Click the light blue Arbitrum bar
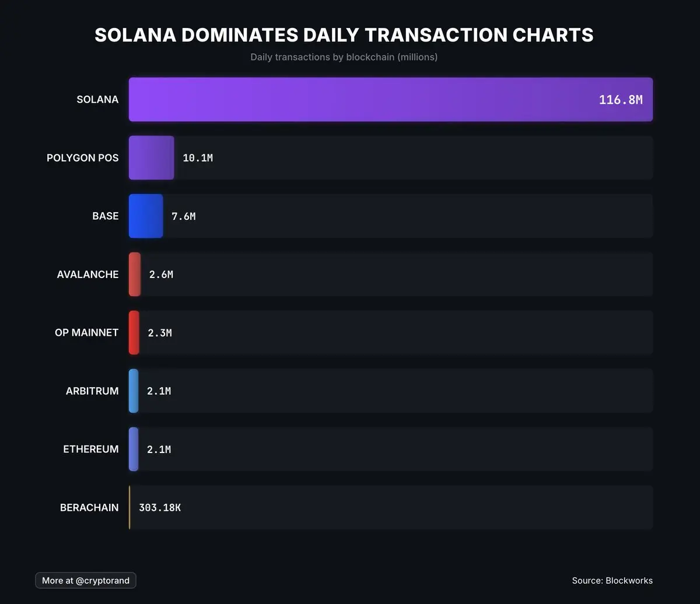Image resolution: width=700 pixels, height=604 pixels. (134, 391)
